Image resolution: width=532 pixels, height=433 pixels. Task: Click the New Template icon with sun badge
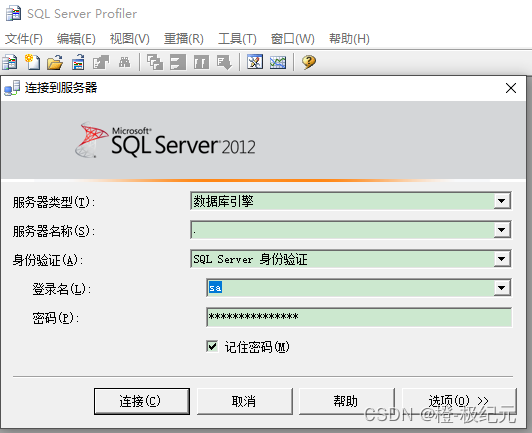[x=32, y=62]
